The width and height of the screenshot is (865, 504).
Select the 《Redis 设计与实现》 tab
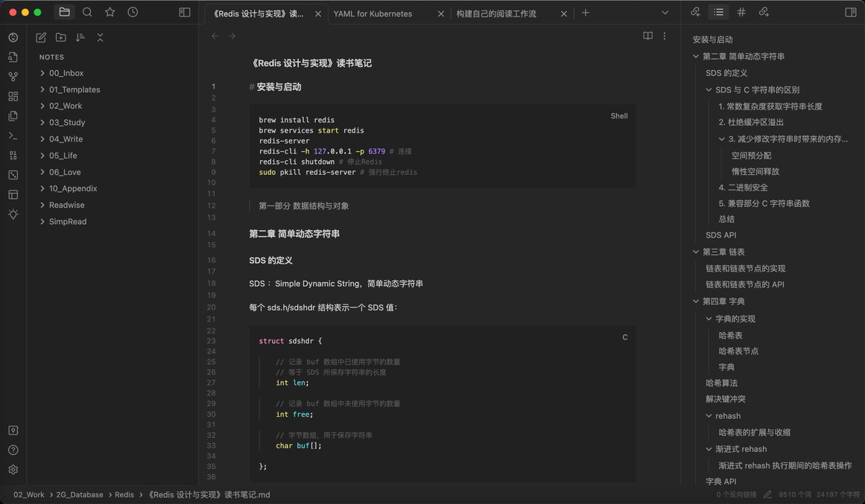coord(258,14)
